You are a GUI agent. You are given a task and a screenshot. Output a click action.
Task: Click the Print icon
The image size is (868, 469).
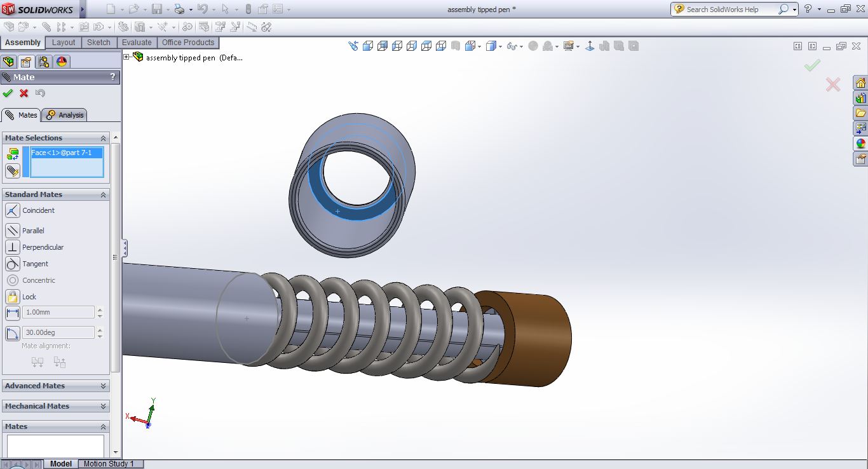pyautogui.click(x=179, y=9)
